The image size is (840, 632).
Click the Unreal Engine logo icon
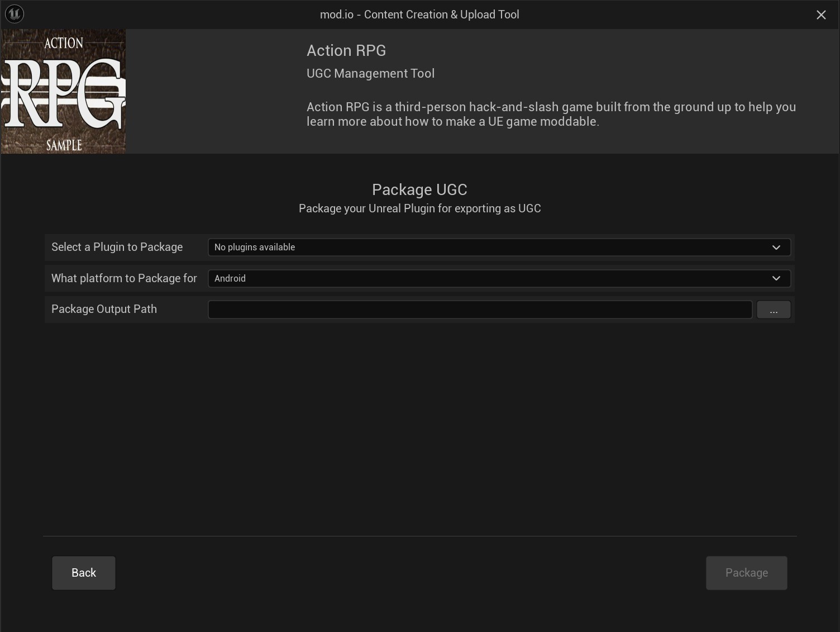tap(14, 14)
